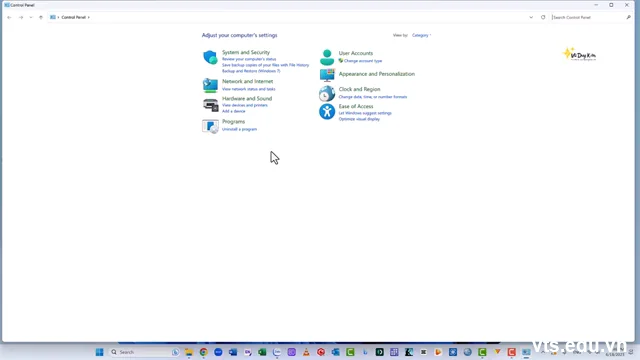Open Save backup copies with File History
This screenshot has width=640, height=360.
(x=265, y=65)
